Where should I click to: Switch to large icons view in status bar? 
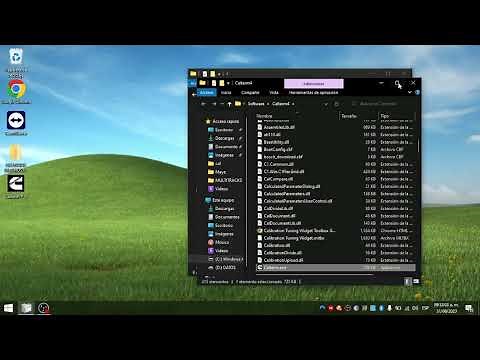click(x=416, y=282)
